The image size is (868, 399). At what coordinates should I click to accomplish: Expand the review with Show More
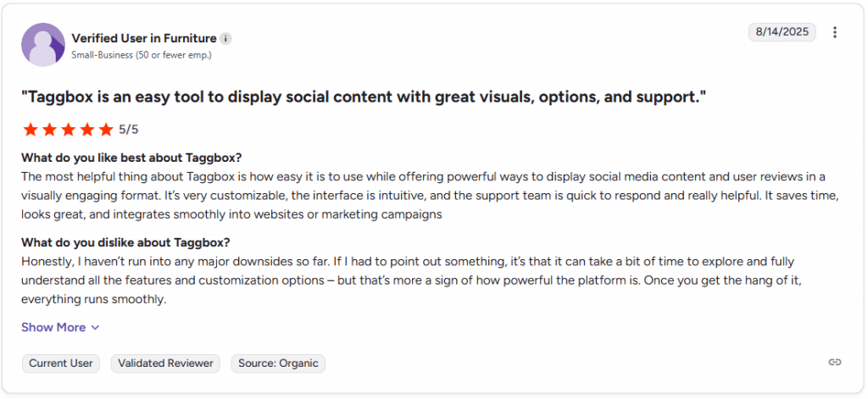tap(53, 327)
